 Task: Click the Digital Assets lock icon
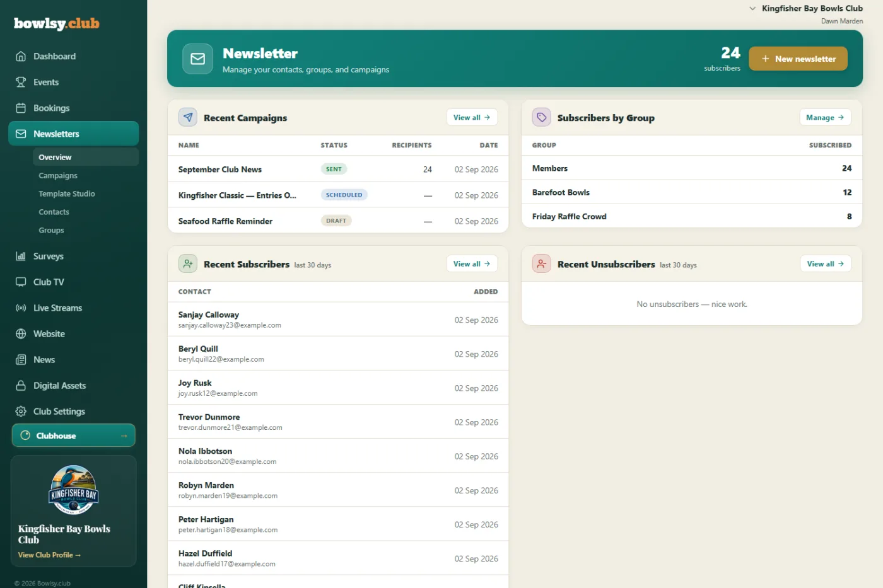coord(21,385)
